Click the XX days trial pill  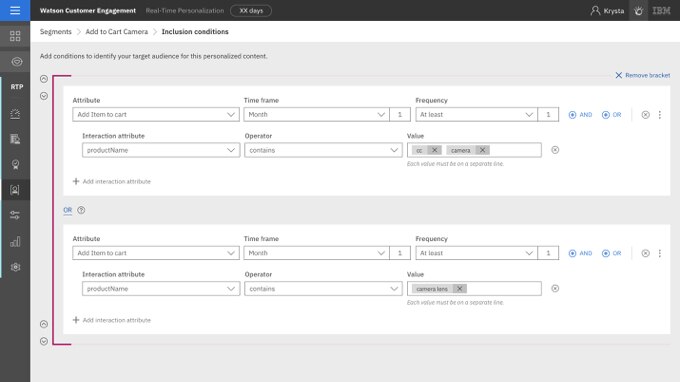[x=251, y=10]
